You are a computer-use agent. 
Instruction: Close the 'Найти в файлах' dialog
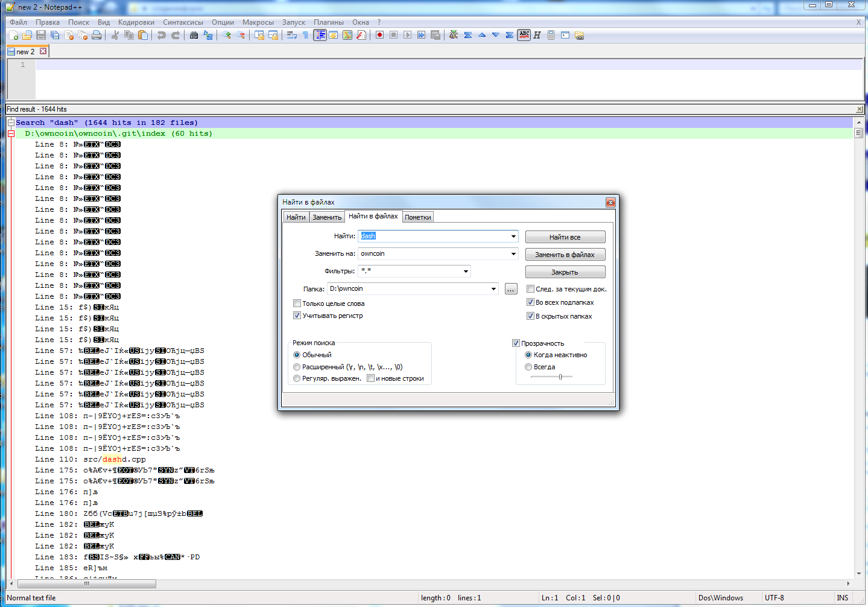[x=610, y=202]
